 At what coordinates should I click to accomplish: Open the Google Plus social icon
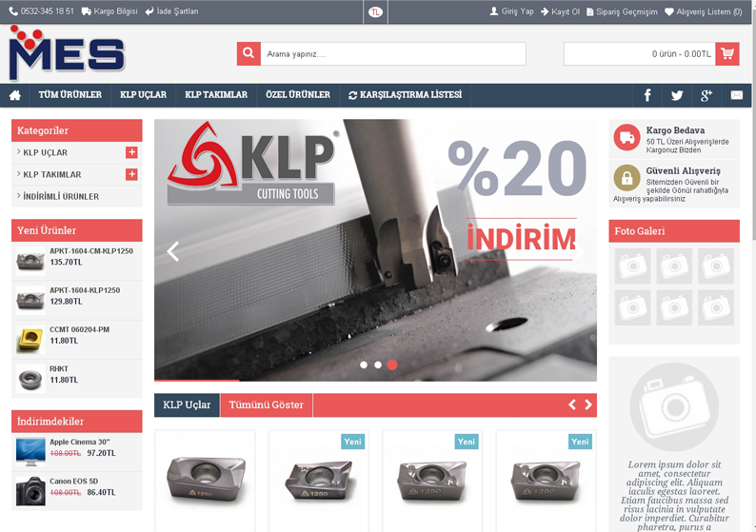[706, 95]
